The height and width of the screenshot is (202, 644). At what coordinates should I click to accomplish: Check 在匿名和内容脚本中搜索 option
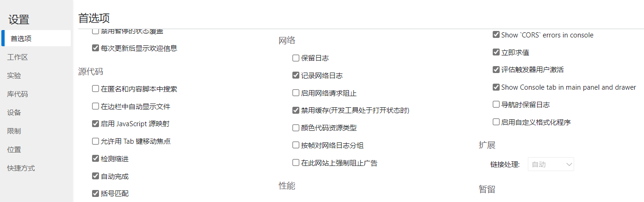click(x=96, y=89)
